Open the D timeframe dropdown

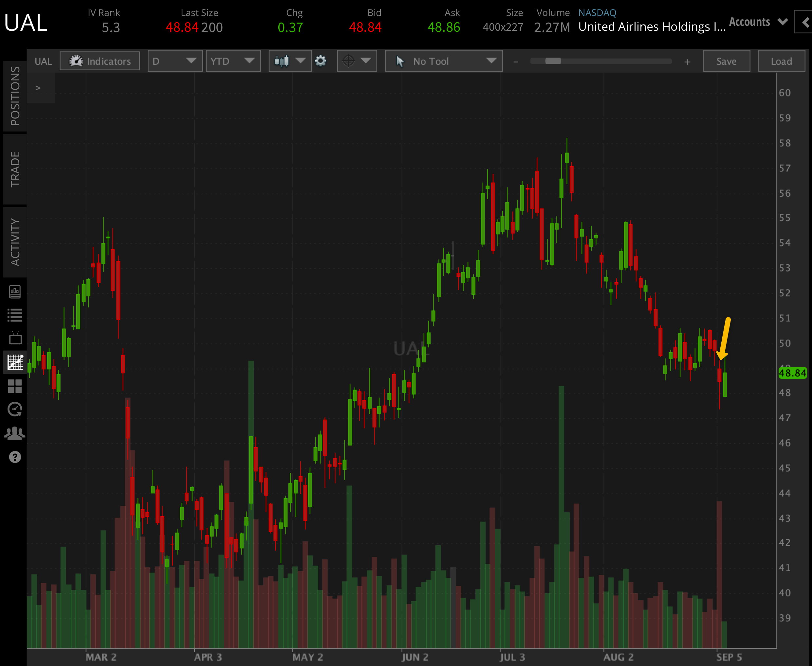175,61
